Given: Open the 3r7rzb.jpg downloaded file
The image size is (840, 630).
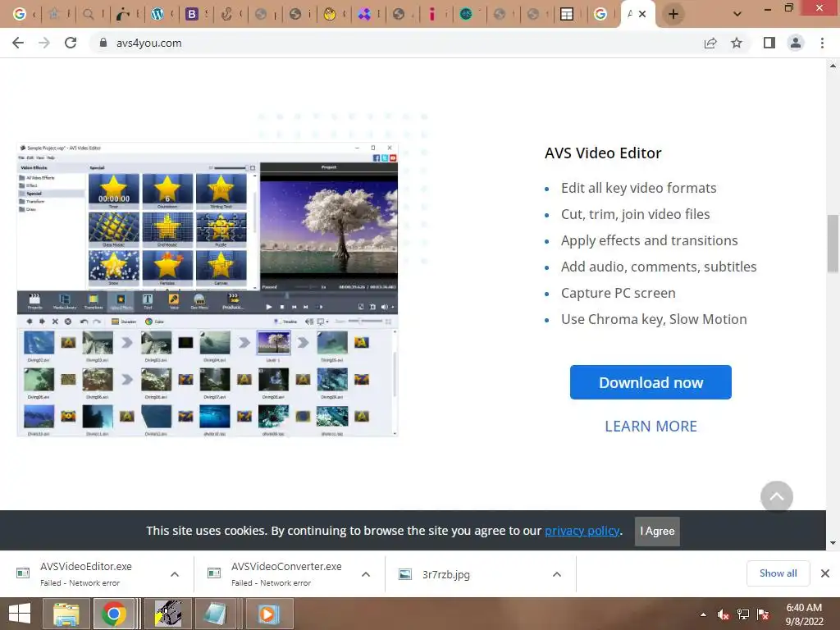Looking at the screenshot, I should [x=445, y=574].
